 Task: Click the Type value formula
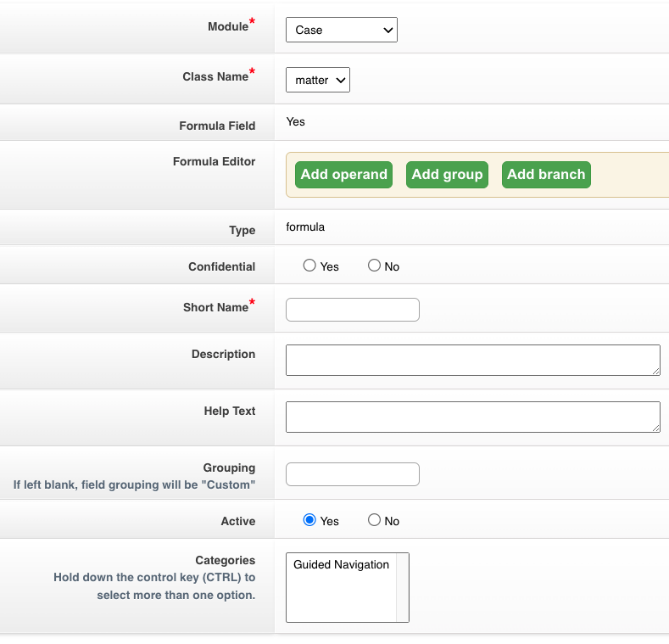tap(305, 227)
